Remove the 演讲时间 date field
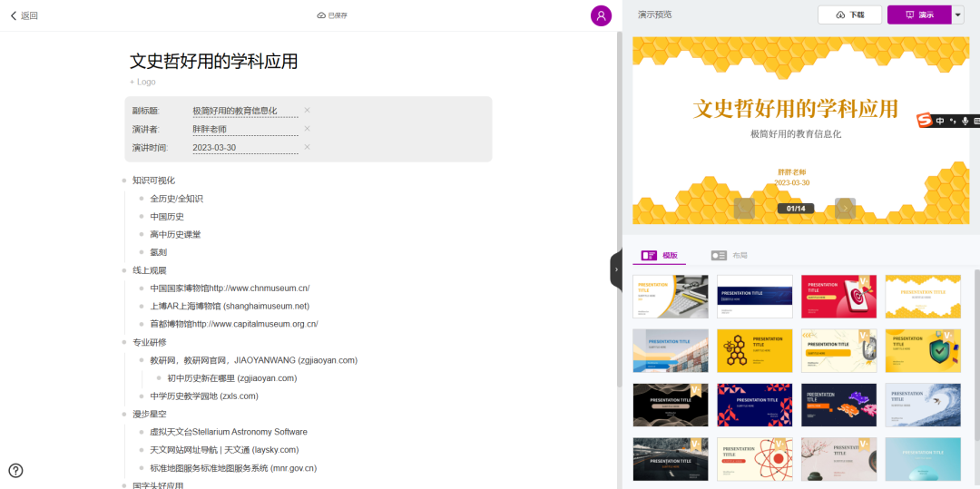Screen dimensions: 980x489 click(x=307, y=147)
